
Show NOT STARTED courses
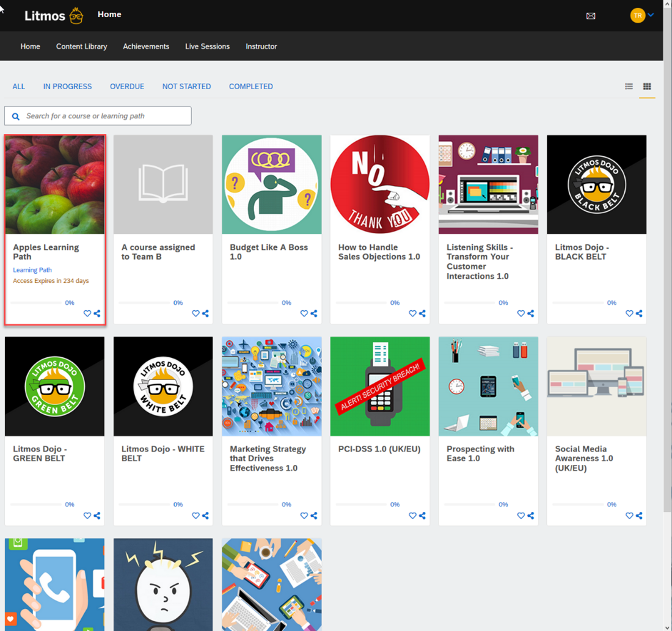186,87
